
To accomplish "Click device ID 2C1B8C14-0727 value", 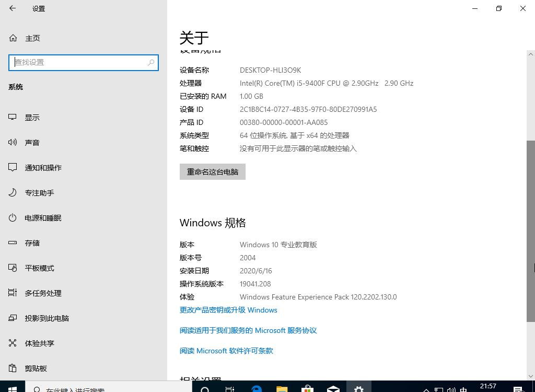I will coord(308,109).
